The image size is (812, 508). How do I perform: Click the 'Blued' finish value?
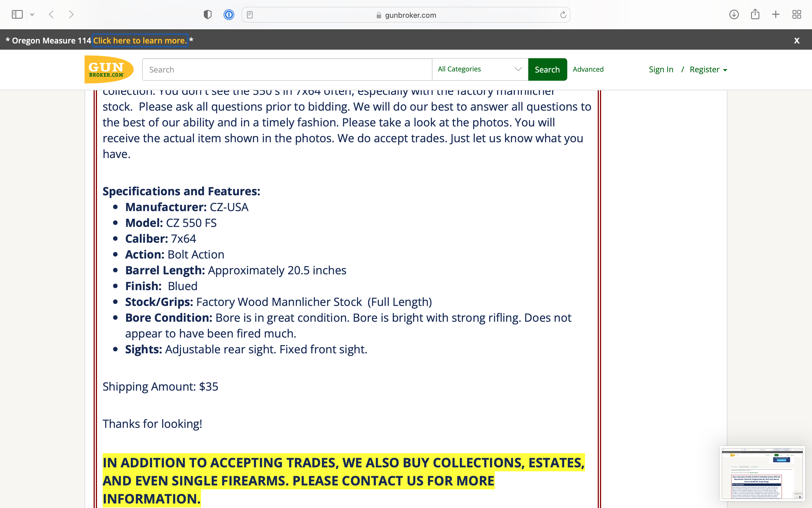click(182, 286)
